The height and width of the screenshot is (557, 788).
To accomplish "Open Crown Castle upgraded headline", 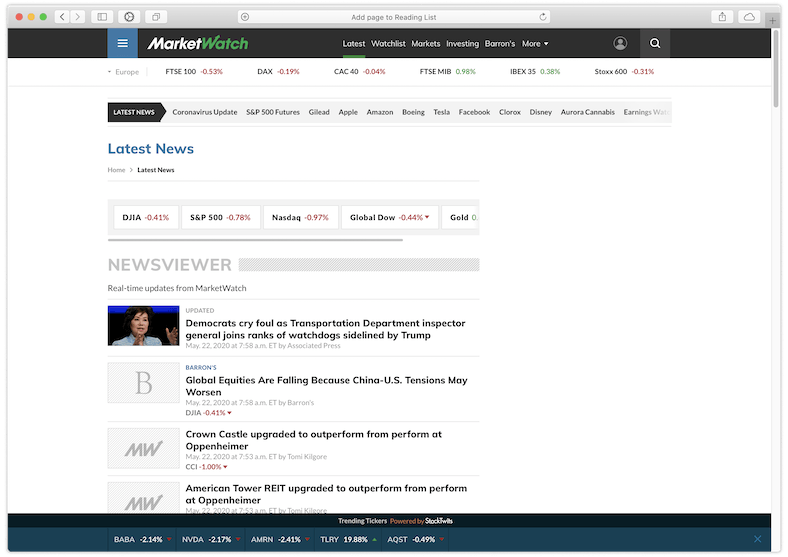I will pos(314,440).
